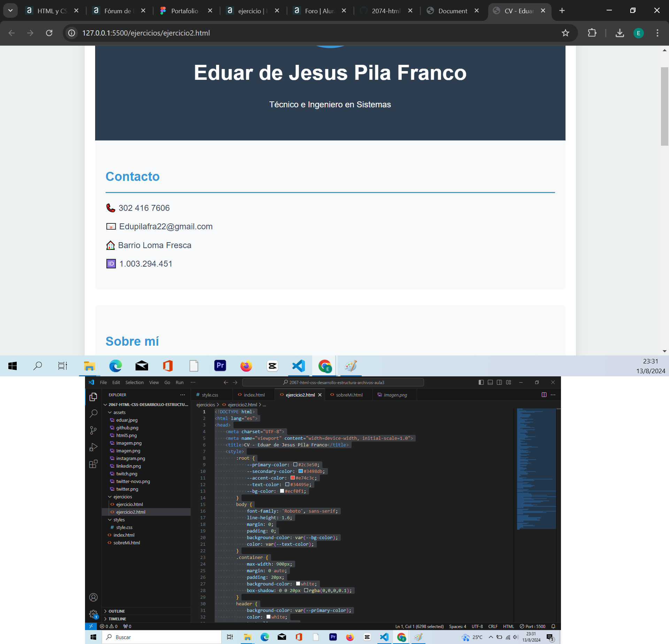Image resolution: width=669 pixels, height=644 pixels.
Task: Bookmark this page with the Chrome star icon
Action: (x=565, y=33)
